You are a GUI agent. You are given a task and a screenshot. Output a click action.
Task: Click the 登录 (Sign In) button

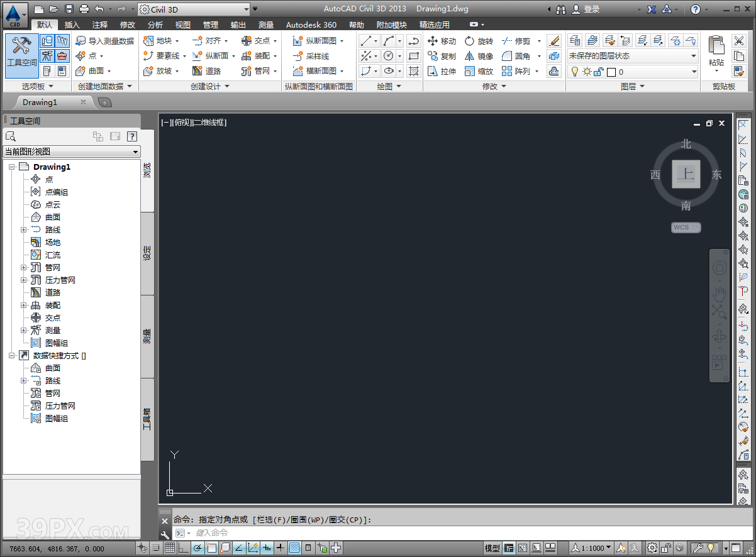coord(586,9)
